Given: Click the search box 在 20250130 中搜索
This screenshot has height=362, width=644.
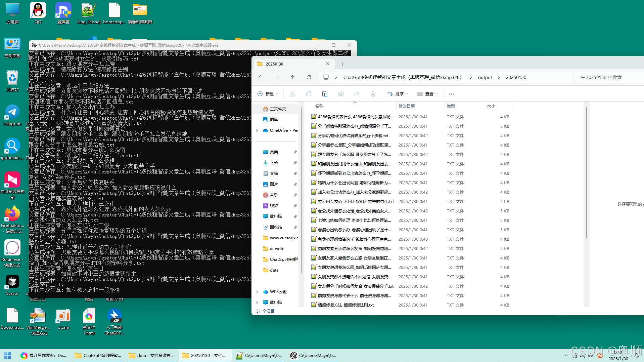Looking at the screenshot, I should [609, 77].
